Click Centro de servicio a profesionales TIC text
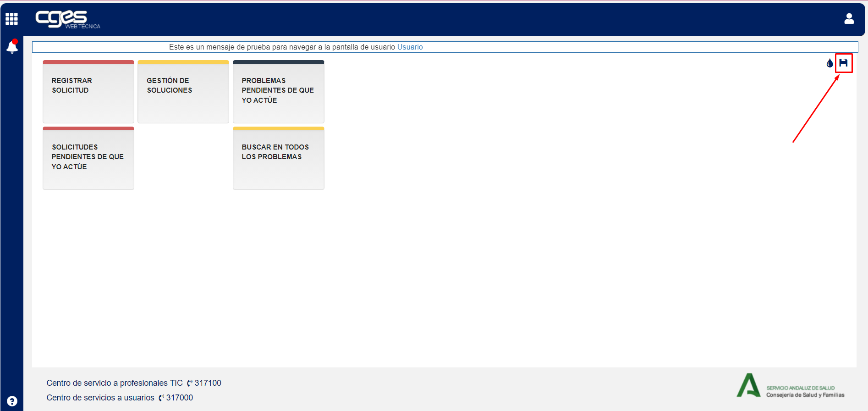The width and height of the screenshot is (868, 411). click(115, 383)
